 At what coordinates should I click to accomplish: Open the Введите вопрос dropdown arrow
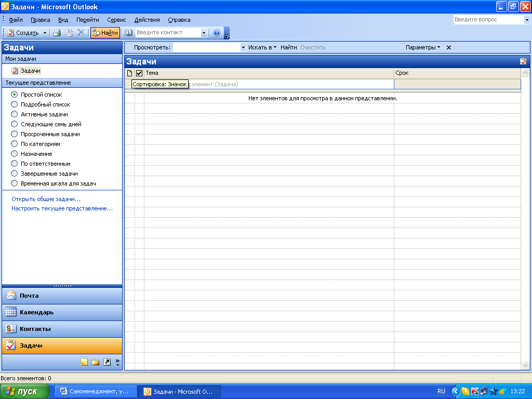coord(527,20)
